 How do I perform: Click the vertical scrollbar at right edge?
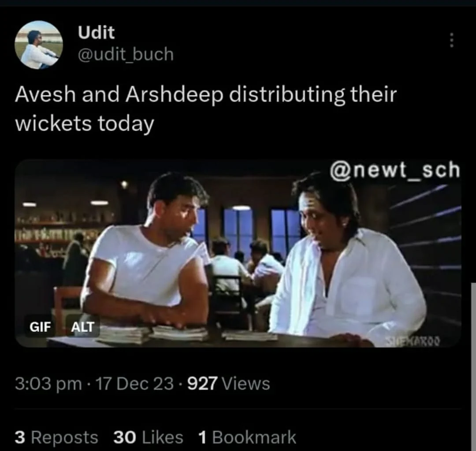(473, 366)
